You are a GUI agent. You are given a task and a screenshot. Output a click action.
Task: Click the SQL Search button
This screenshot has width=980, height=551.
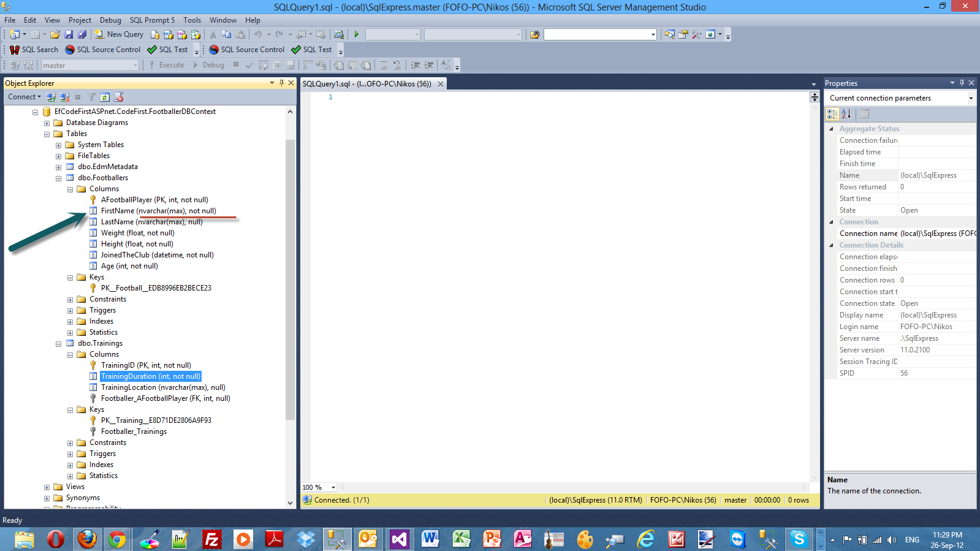[x=34, y=50]
